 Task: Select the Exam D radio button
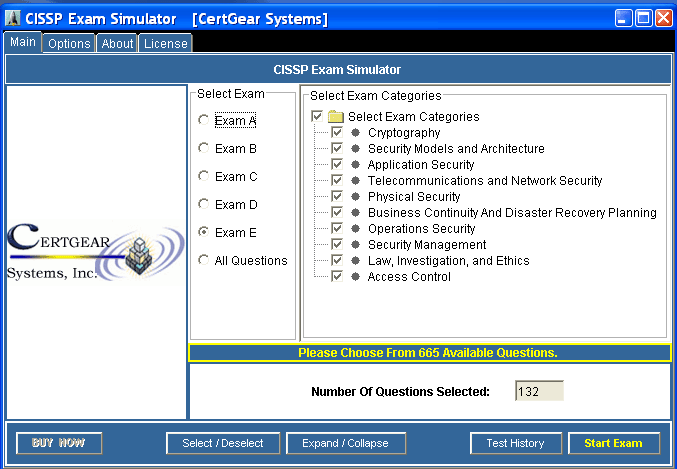point(203,203)
